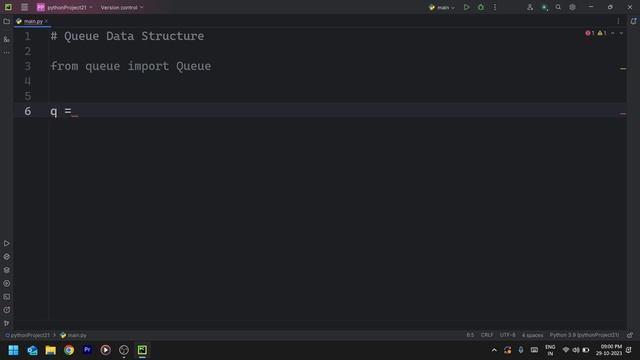Screen dimensions: 640x360
Task: Click line number 3 in the gutter
Action: (27, 66)
